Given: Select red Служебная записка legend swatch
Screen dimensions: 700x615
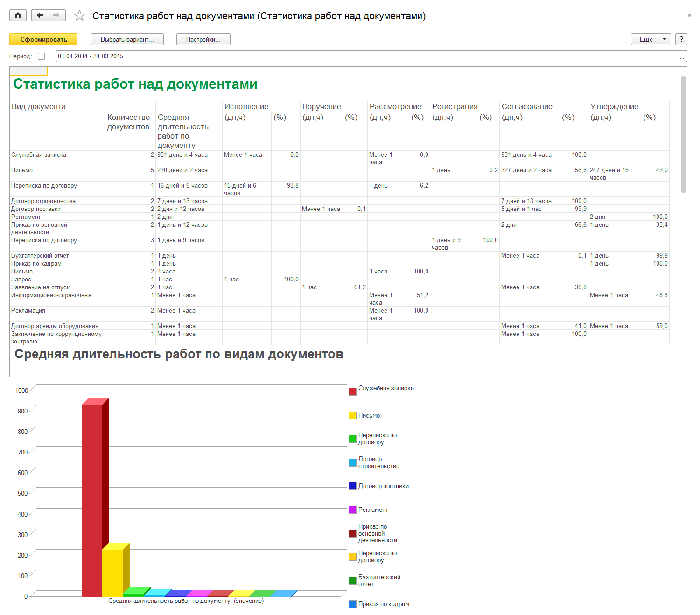Looking at the screenshot, I should (352, 391).
